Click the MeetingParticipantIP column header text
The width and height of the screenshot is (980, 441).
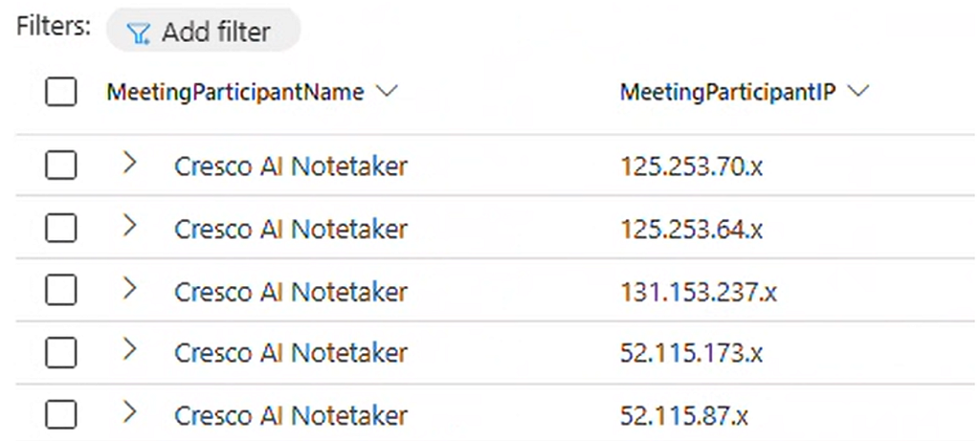(728, 93)
